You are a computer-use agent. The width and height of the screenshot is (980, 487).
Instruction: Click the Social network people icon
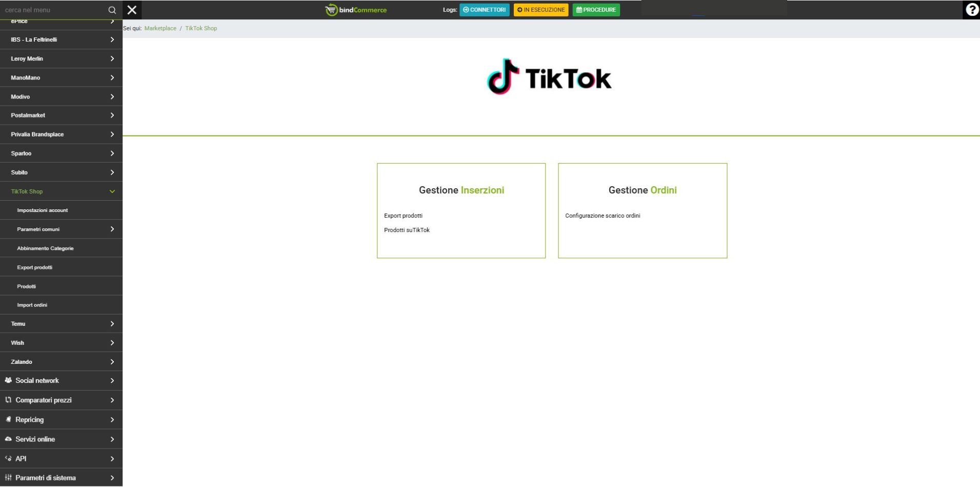[x=8, y=380]
